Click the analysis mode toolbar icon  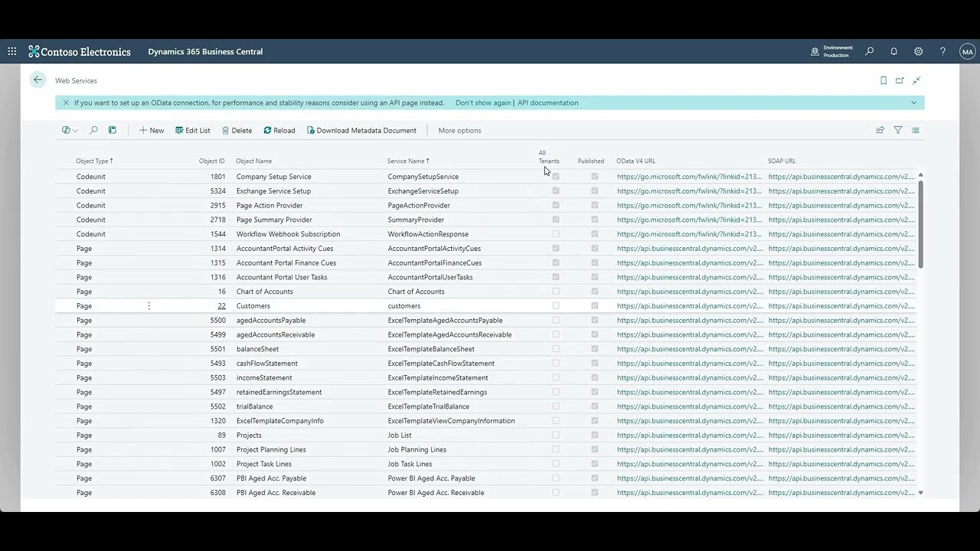click(x=112, y=130)
